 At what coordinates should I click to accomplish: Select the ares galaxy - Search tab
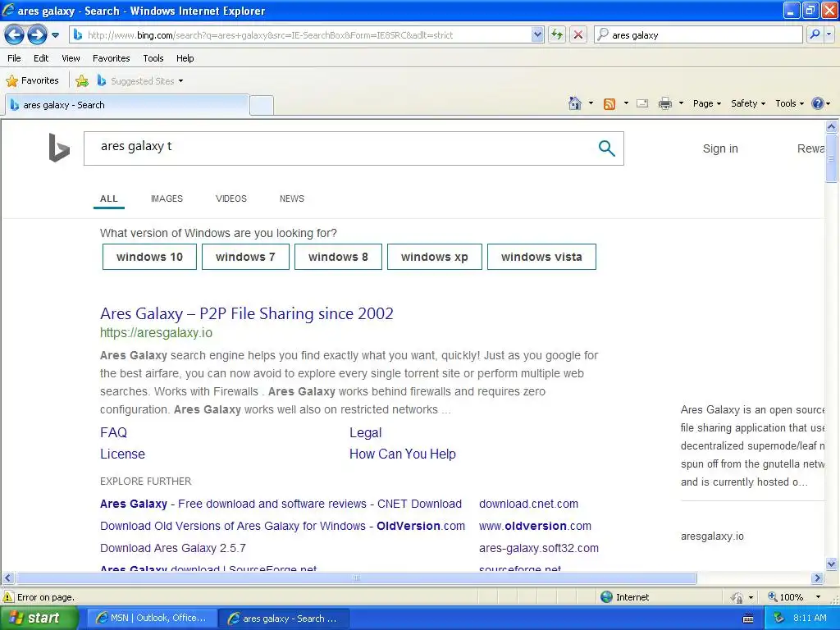[127, 105]
